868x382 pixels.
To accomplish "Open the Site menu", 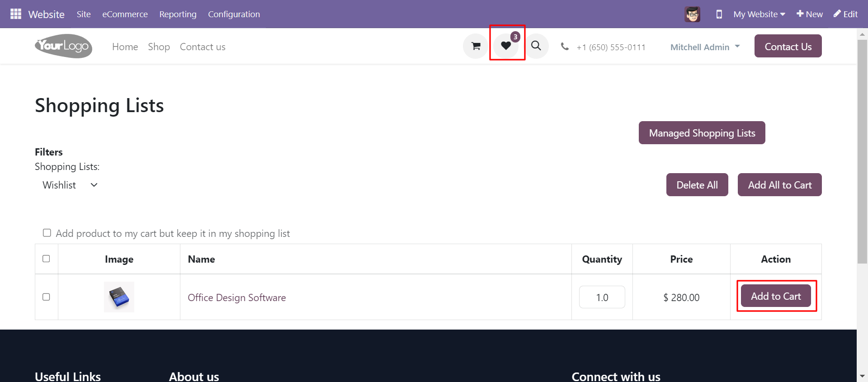I will point(84,14).
